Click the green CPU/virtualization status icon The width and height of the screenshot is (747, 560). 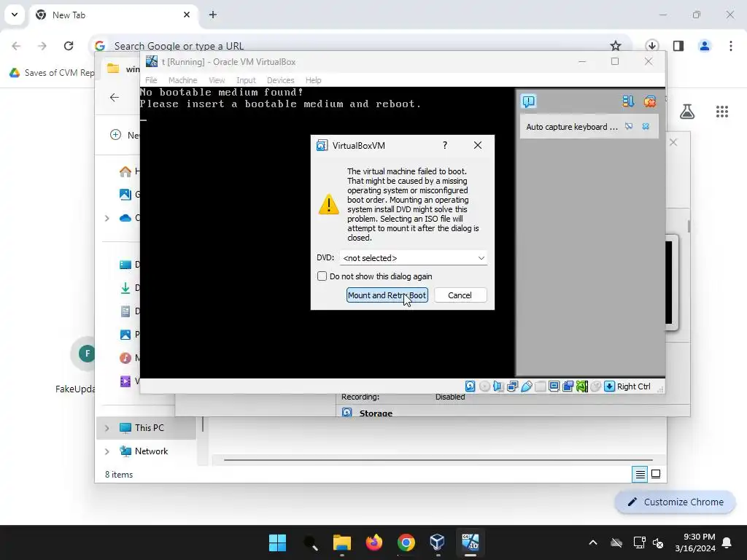point(581,386)
